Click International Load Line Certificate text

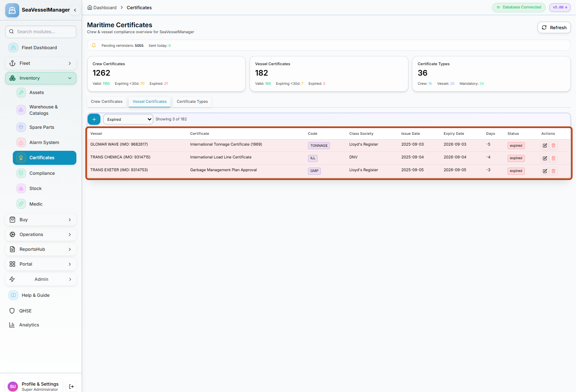pyautogui.click(x=221, y=157)
